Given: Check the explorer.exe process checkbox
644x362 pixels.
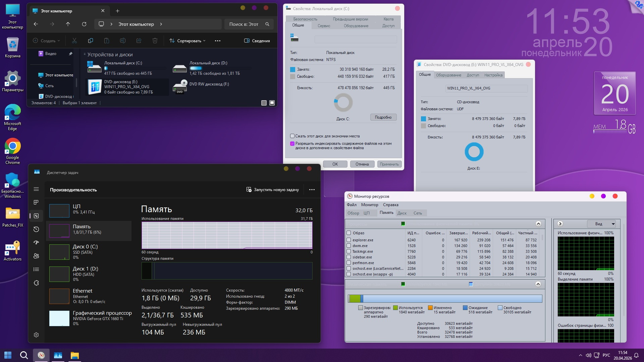Looking at the screenshot, I should [348, 240].
